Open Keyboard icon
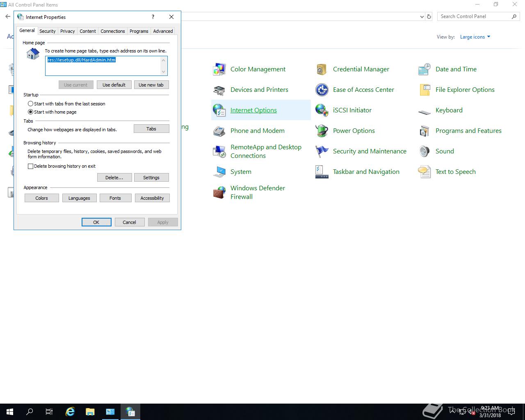 coord(425,112)
